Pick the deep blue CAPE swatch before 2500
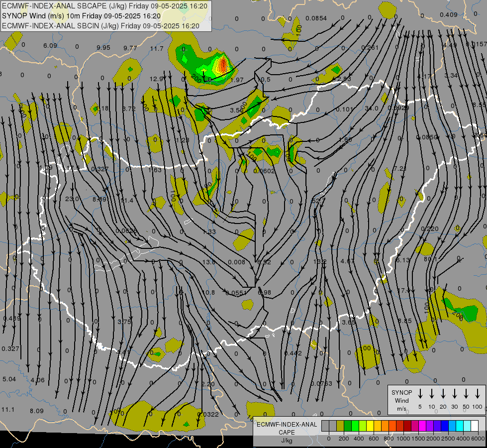This screenshot has width=487, height=448. [445, 426]
